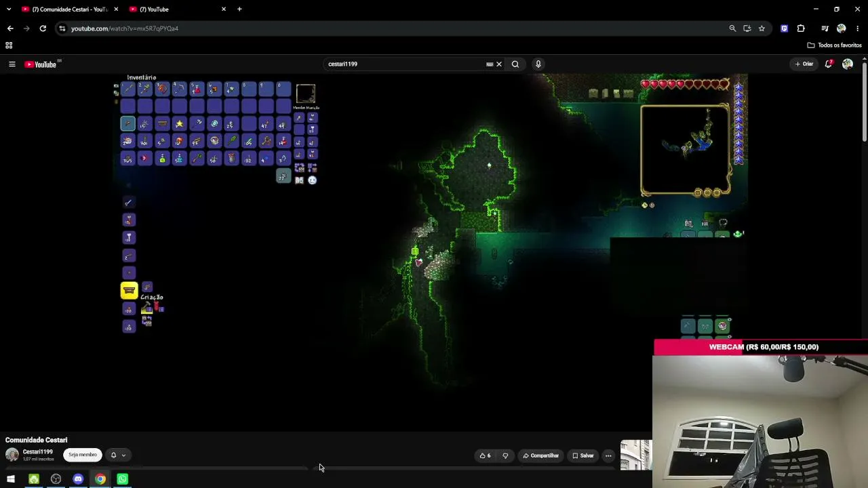Click the video title Comunidade Cestari
Image resolution: width=868 pixels, height=488 pixels.
click(x=37, y=440)
